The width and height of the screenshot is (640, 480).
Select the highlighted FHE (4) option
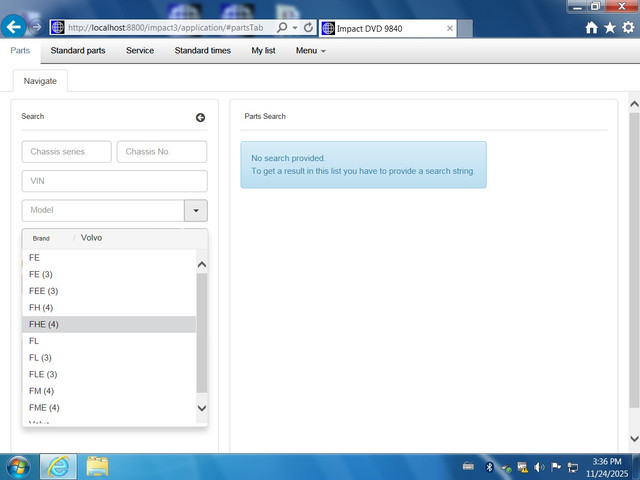click(x=109, y=324)
